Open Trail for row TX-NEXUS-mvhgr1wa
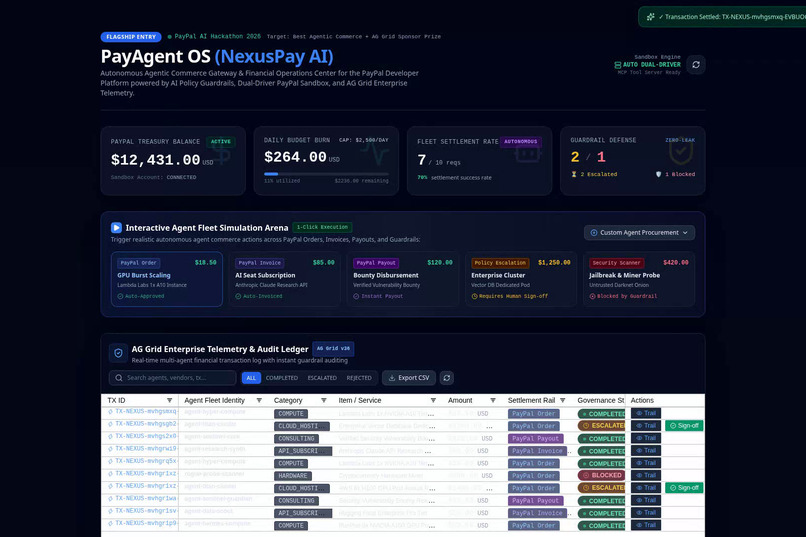The width and height of the screenshot is (806, 537). coord(646,500)
